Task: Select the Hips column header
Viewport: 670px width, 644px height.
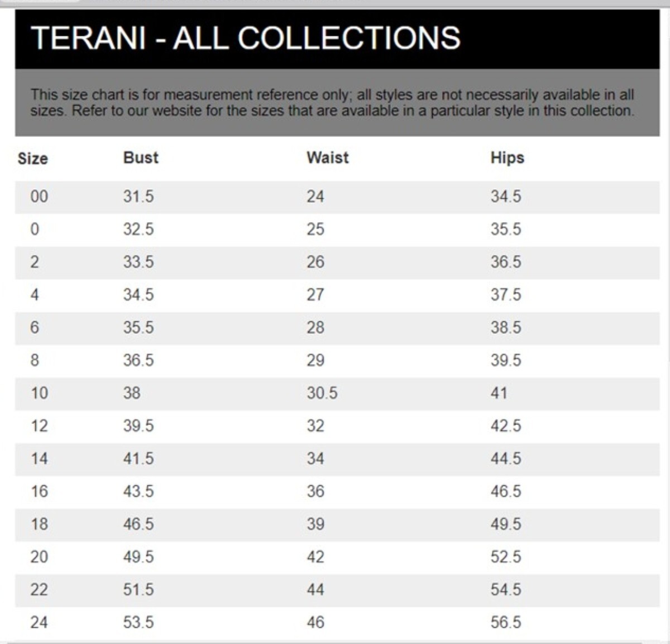Action: tap(507, 158)
